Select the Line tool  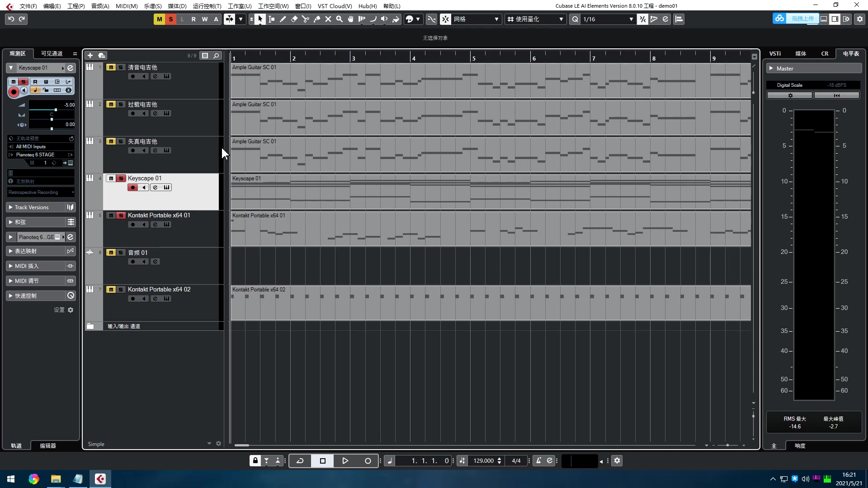click(373, 19)
